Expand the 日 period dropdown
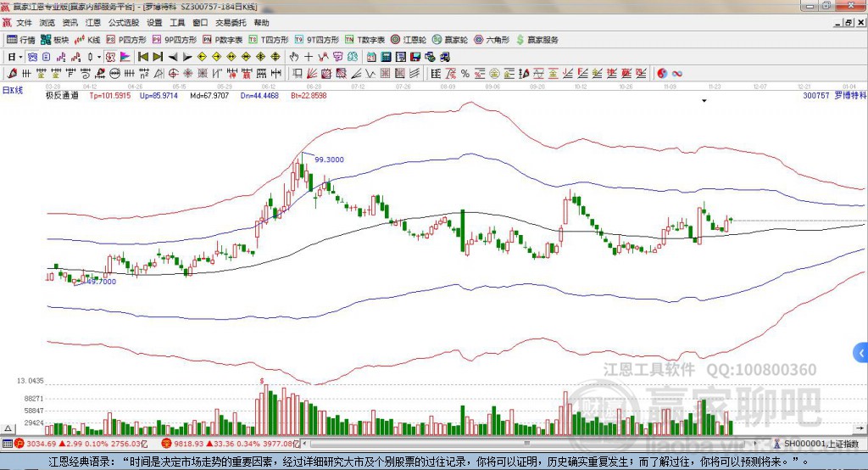The height and width of the screenshot is (470, 868). tap(20, 57)
